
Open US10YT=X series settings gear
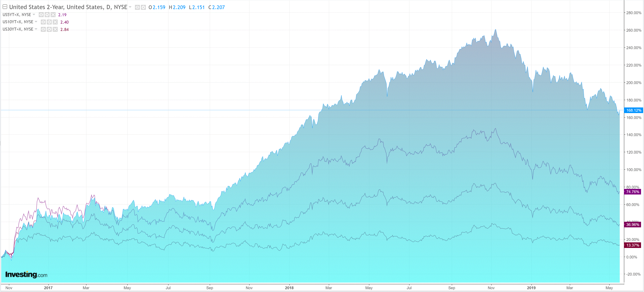(x=49, y=22)
